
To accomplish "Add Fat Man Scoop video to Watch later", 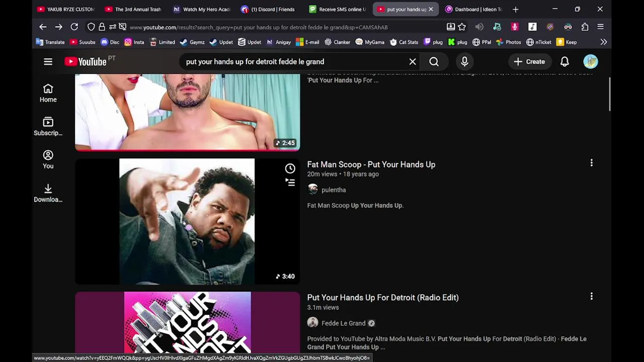I will [x=290, y=168].
